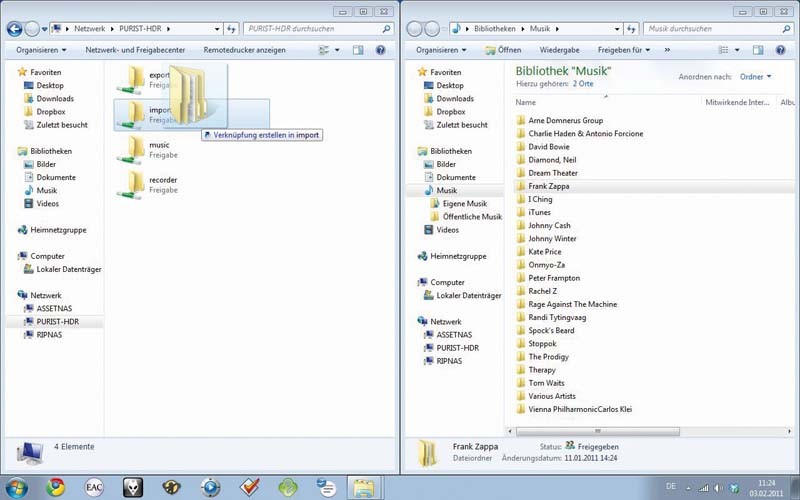
Task: Open help icon in Musik window
Action: [x=781, y=50]
